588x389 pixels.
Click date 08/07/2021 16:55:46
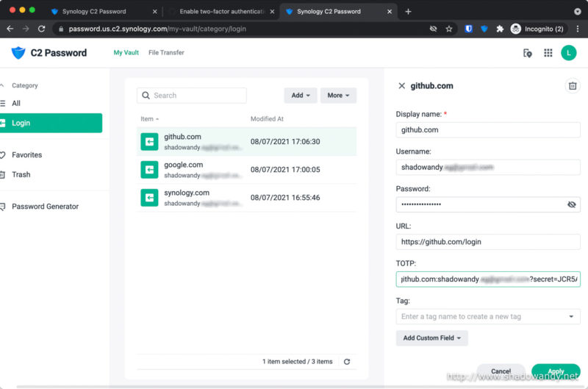(x=285, y=198)
